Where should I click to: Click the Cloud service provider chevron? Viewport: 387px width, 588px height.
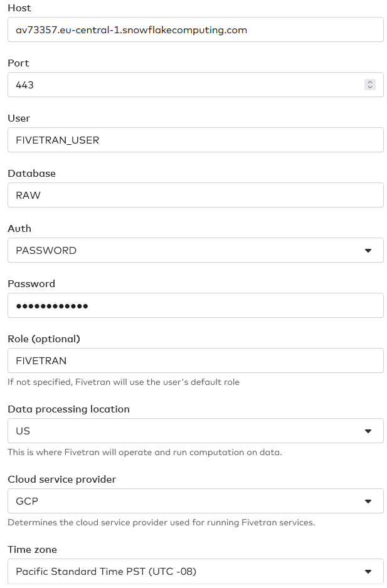(369, 501)
